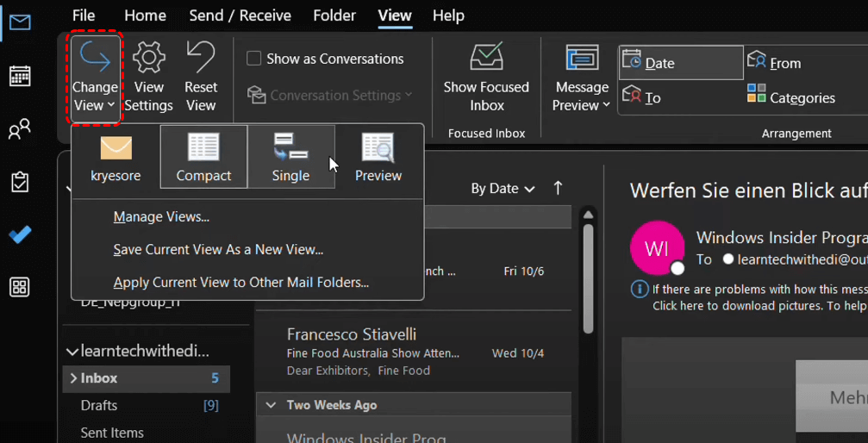Select the Preview view option
Screen dimensions: 868x443
pyautogui.click(x=378, y=157)
